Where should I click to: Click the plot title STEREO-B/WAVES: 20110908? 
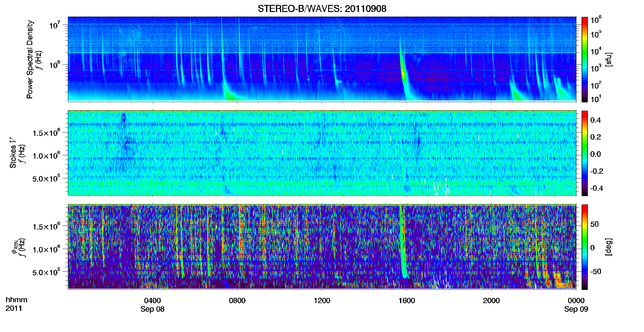click(x=322, y=9)
